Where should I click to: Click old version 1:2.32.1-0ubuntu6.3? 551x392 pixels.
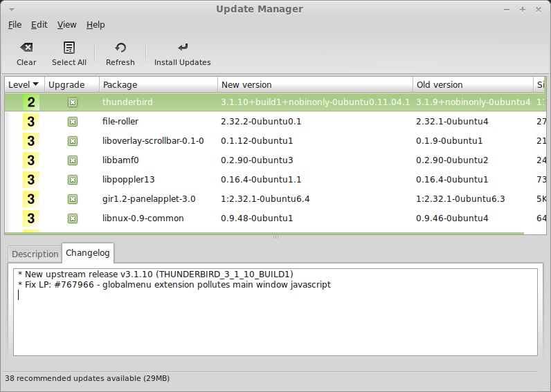[460, 199]
